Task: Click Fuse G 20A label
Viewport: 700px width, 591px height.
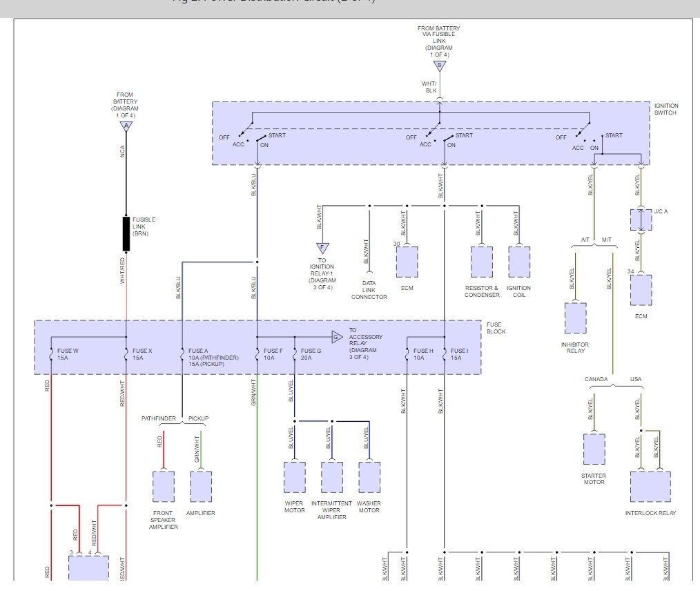Action: [x=311, y=354]
